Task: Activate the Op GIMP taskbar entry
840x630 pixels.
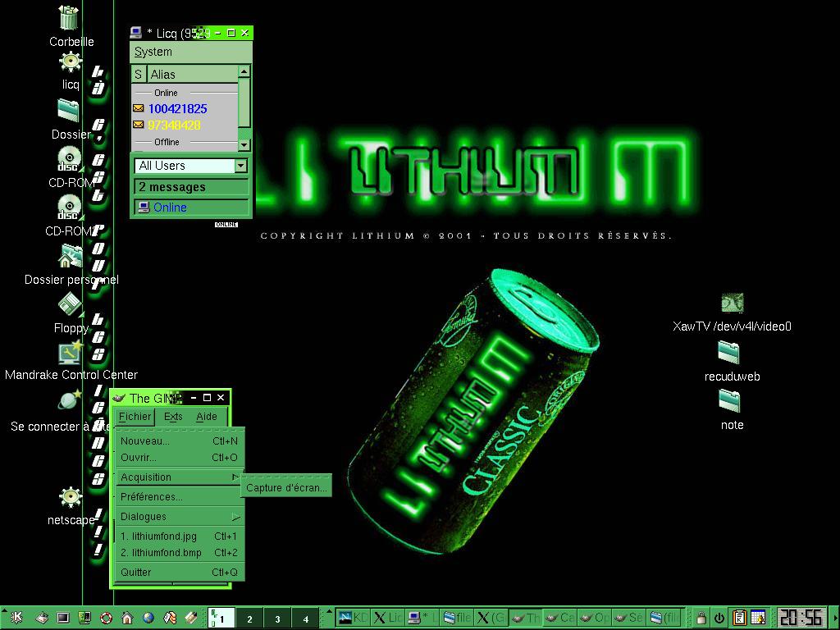Action: pyautogui.click(x=594, y=618)
